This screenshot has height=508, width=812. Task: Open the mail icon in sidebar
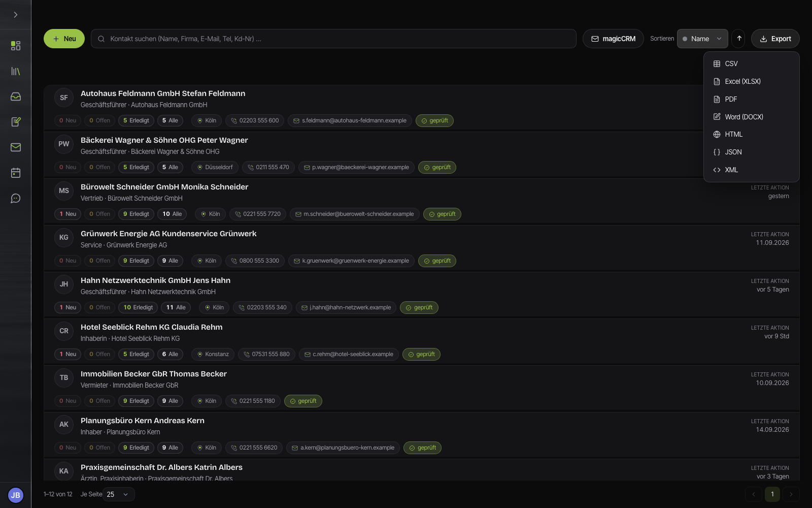point(16,147)
